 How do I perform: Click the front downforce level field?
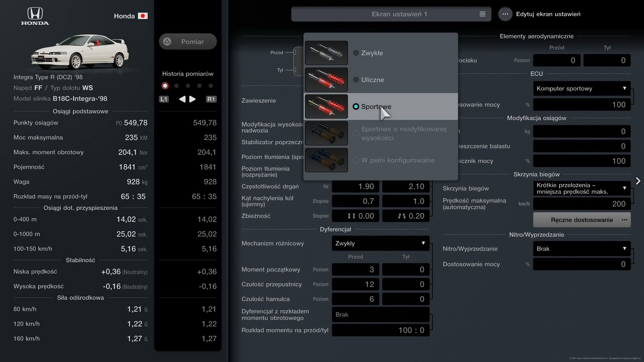click(557, 60)
